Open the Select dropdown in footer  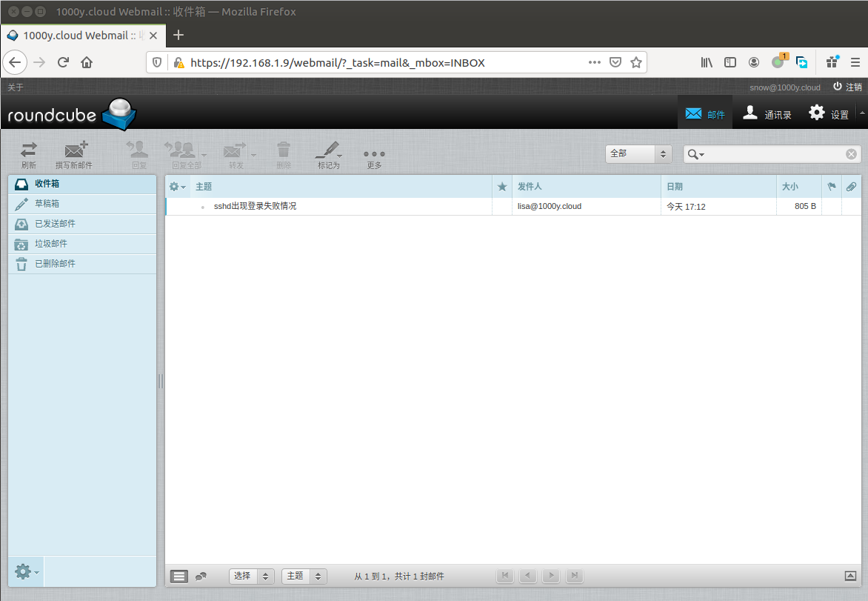click(x=252, y=576)
